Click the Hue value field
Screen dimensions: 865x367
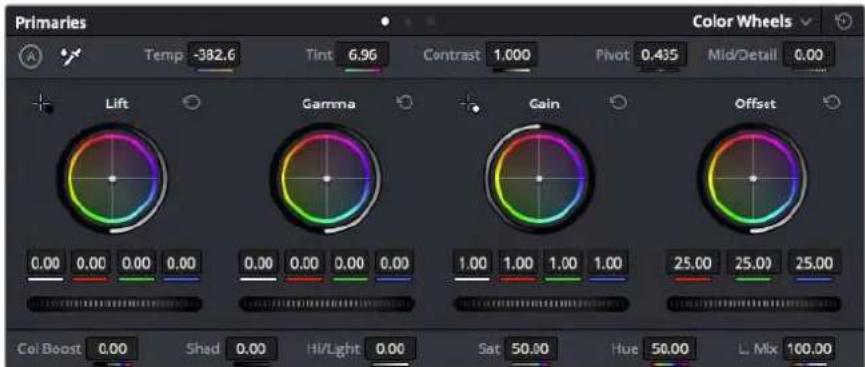(x=670, y=349)
